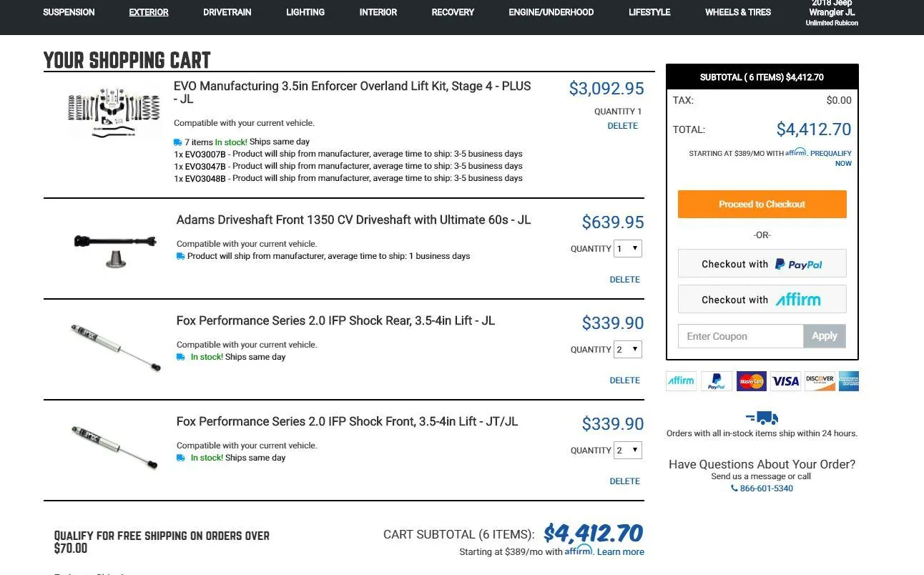924x575 pixels.
Task: Checkout with Affirm
Action: pos(762,300)
